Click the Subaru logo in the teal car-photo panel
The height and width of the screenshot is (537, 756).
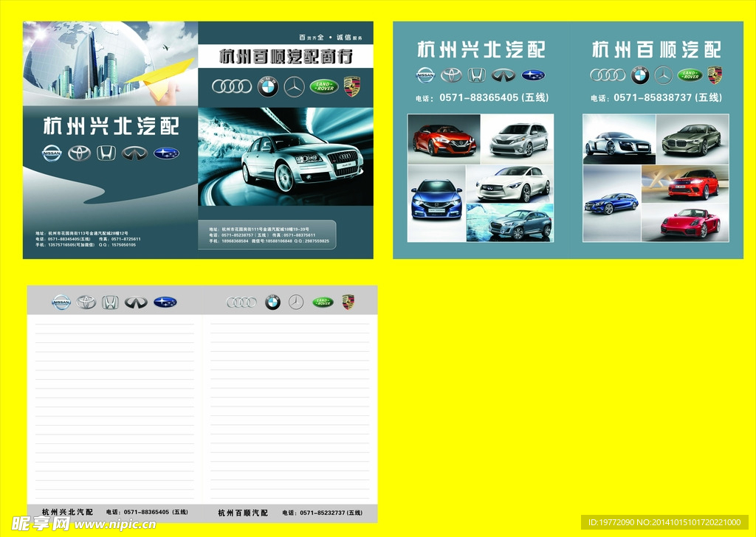click(x=533, y=75)
